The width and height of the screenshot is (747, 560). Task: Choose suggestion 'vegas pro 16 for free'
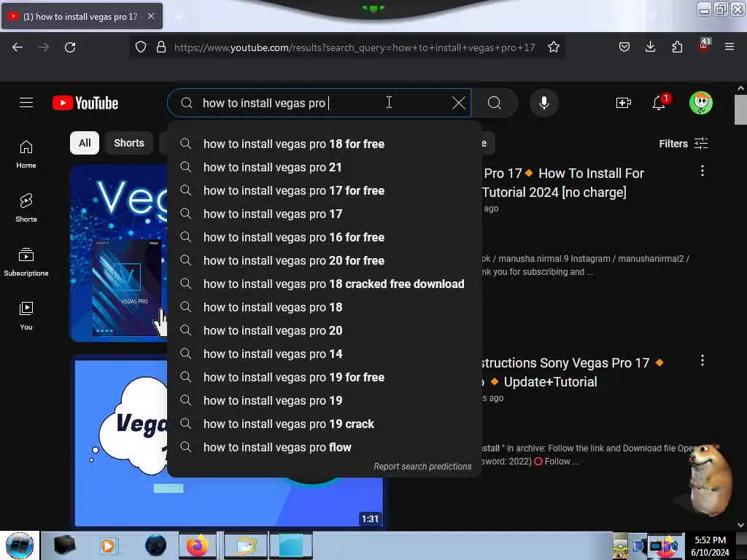324,237
